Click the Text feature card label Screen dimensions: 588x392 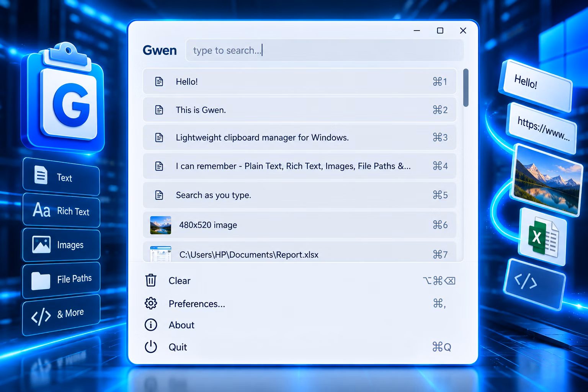point(64,178)
